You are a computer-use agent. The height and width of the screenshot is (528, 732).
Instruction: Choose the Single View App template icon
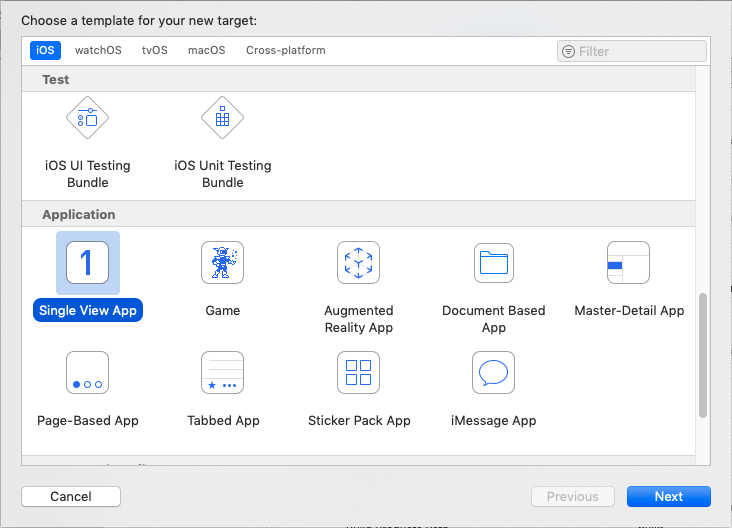tap(87, 263)
